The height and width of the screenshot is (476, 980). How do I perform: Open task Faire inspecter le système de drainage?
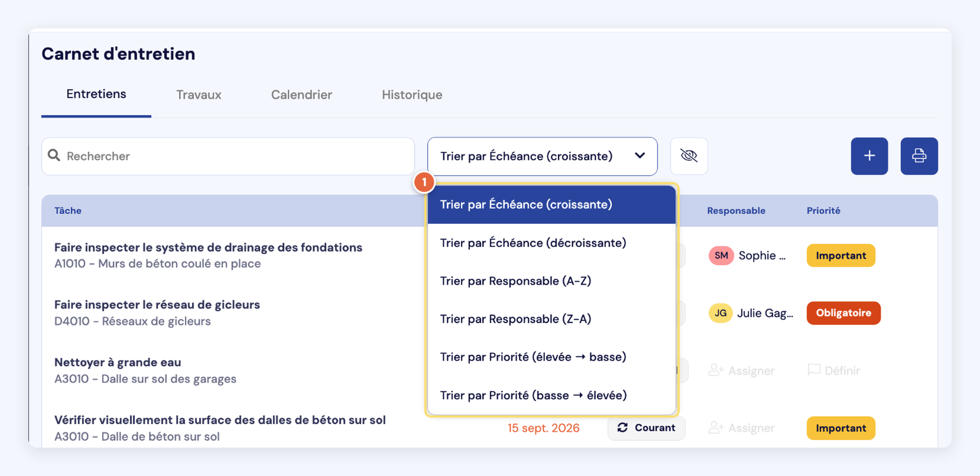tap(208, 247)
